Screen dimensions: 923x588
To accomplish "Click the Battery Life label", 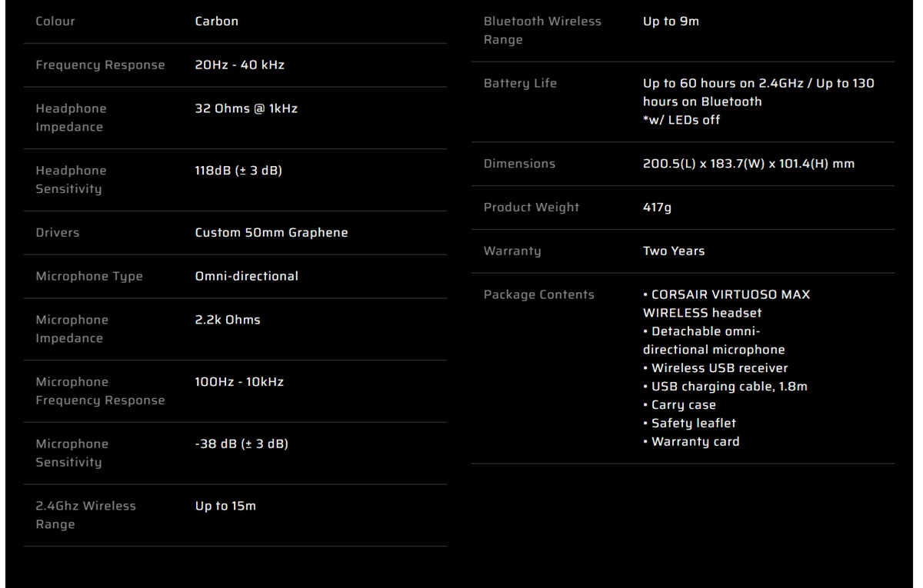I will click(520, 84).
